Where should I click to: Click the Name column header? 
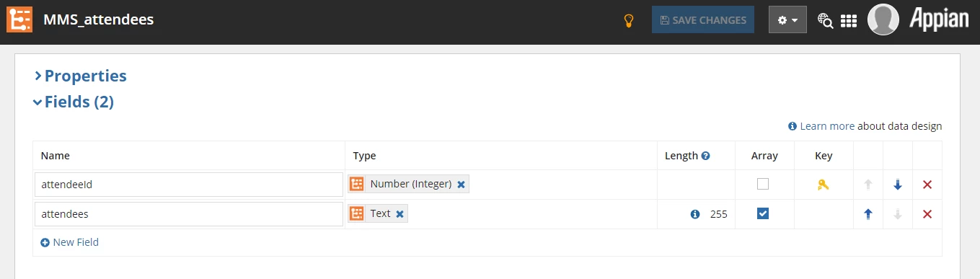click(x=55, y=156)
